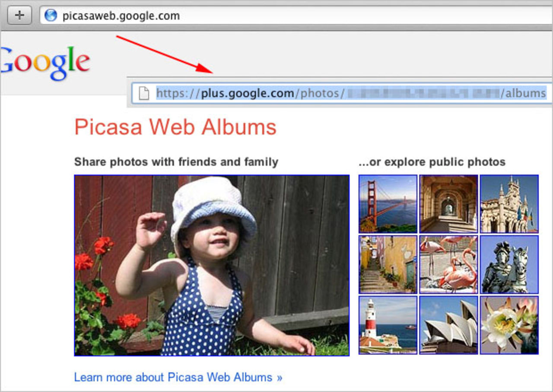Open the stone archway photo thumbnail
553x392 pixels.
click(448, 203)
